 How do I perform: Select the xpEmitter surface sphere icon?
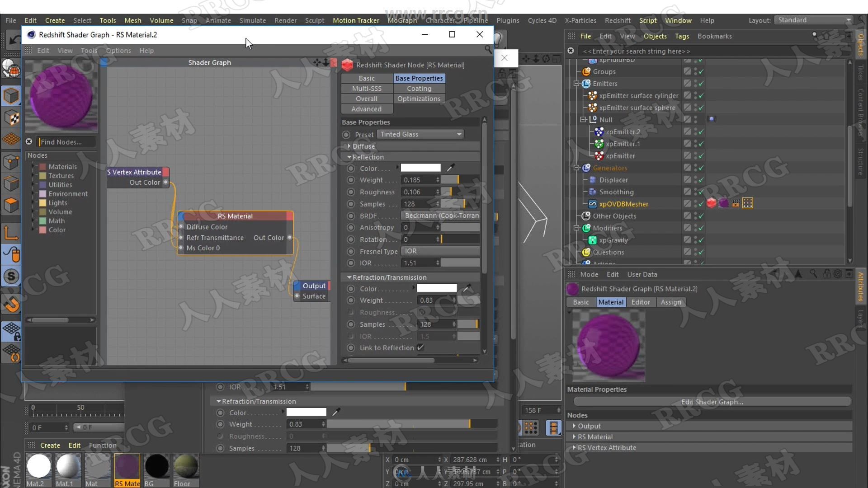592,108
